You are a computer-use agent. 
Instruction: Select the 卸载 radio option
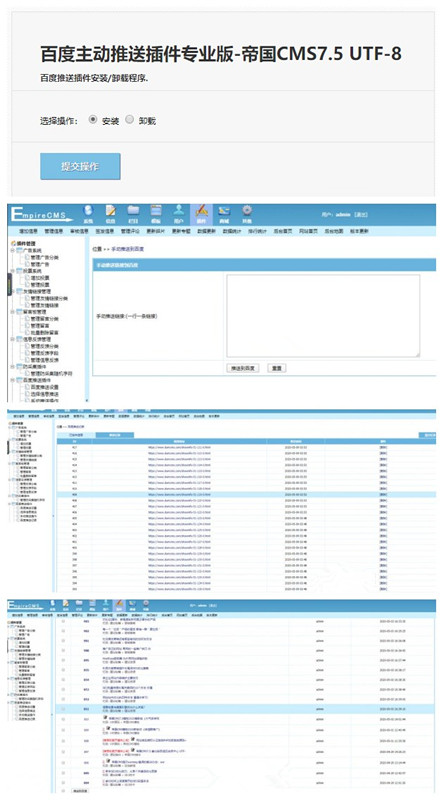click(x=129, y=119)
